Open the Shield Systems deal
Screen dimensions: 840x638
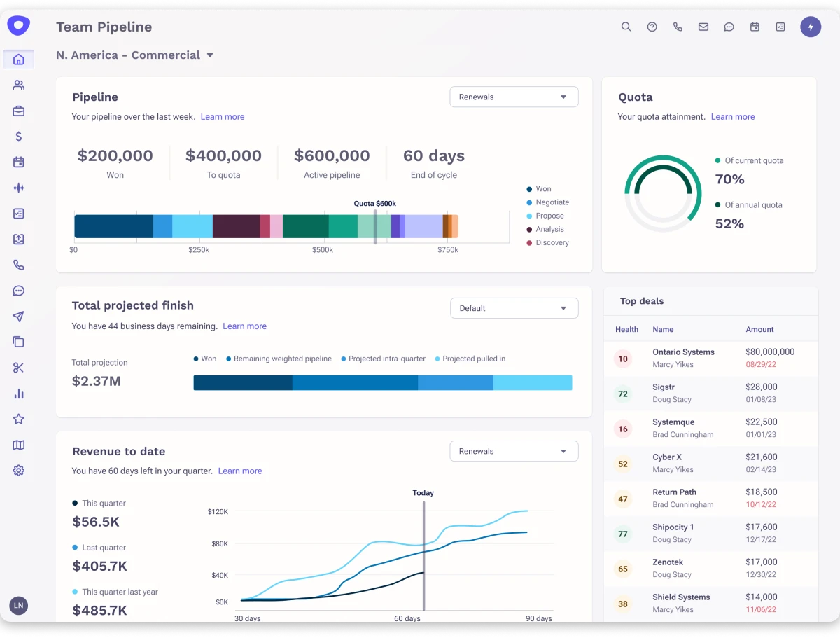point(710,604)
